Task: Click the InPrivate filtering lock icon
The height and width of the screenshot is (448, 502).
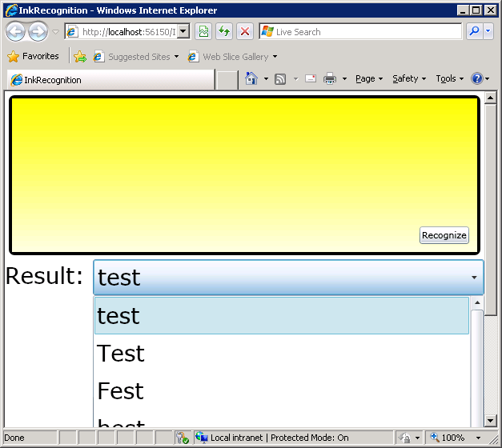Action: coord(404,438)
